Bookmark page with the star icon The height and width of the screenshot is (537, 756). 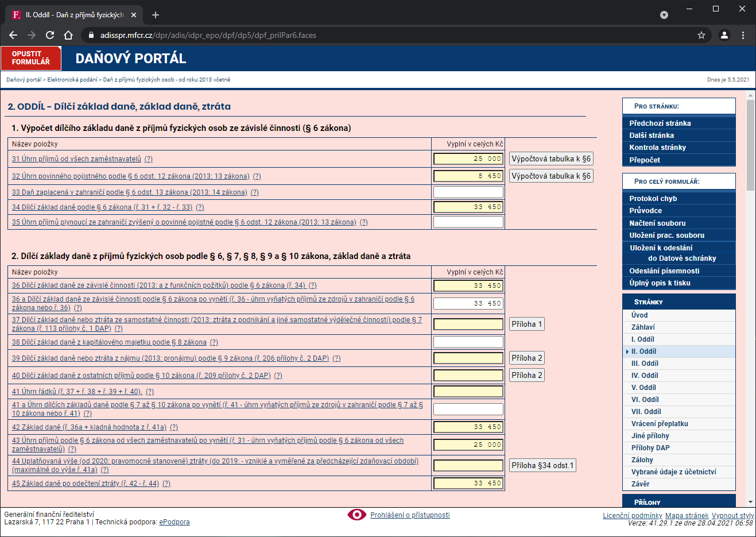click(701, 35)
